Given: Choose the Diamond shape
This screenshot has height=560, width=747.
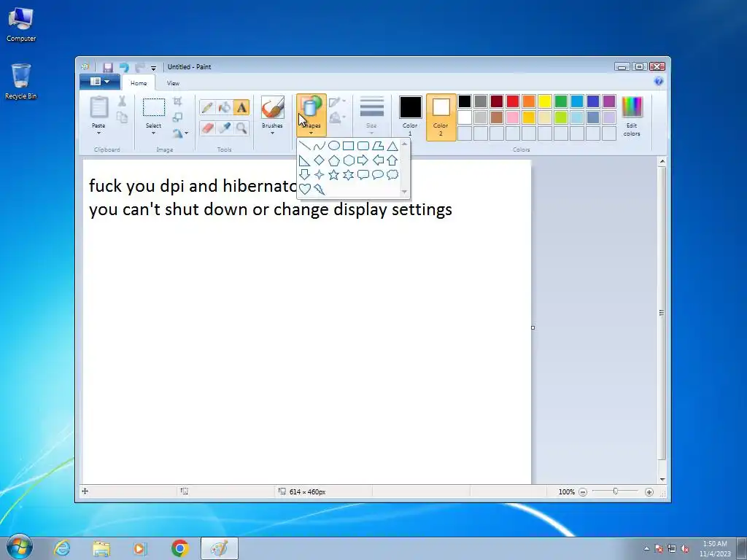Looking at the screenshot, I should (x=320, y=160).
